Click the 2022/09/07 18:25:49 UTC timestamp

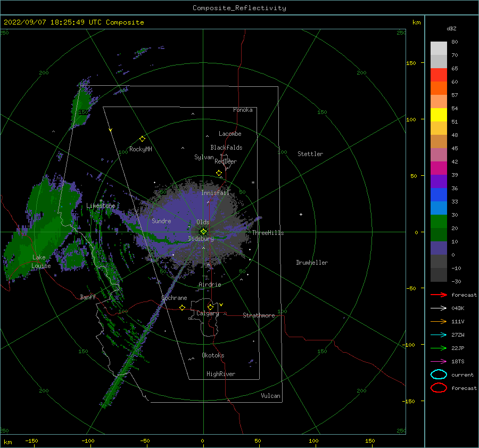53,22
